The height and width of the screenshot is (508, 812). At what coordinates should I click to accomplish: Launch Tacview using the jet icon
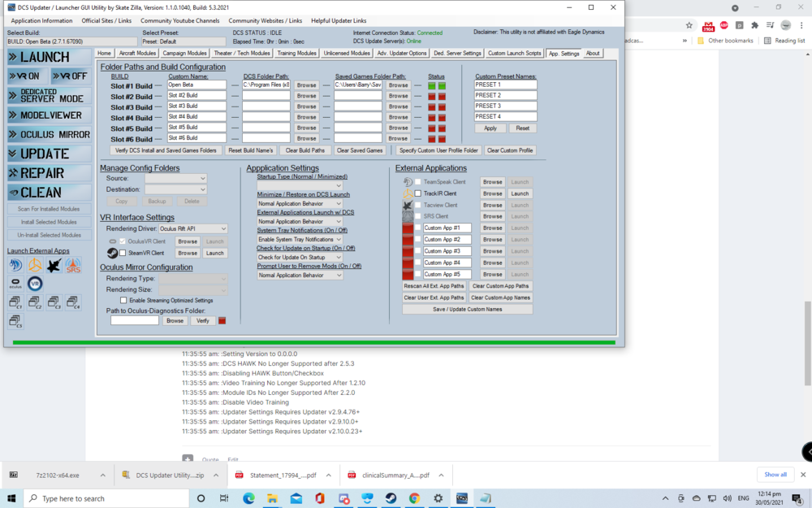tap(54, 265)
